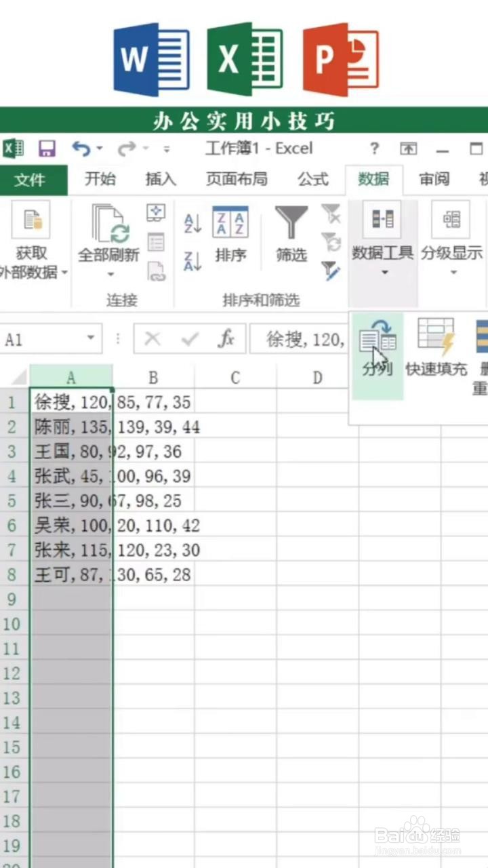Image resolution: width=488 pixels, height=868 pixels.
Task: Click the Redo arrow icon
Action: pos(127,149)
